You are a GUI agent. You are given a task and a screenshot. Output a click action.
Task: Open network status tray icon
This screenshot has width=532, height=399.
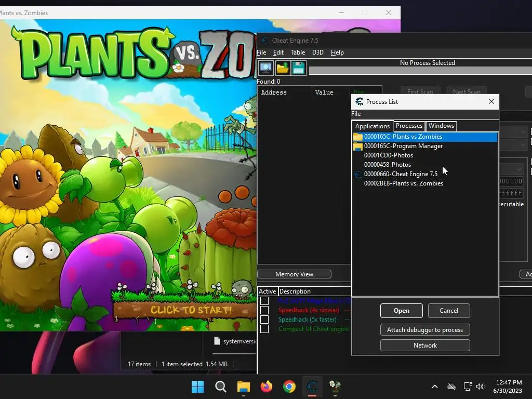pos(468,387)
